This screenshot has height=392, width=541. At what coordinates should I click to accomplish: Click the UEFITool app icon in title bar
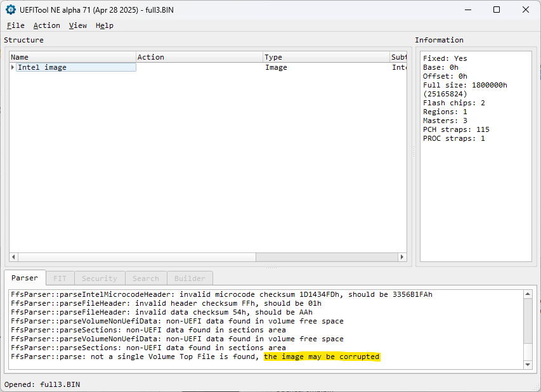pyautogui.click(x=11, y=10)
